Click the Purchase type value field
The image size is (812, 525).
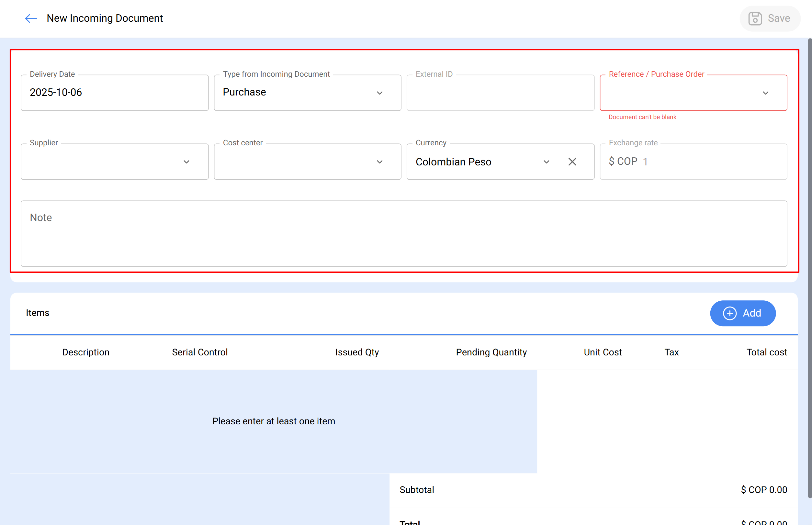[244, 92]
